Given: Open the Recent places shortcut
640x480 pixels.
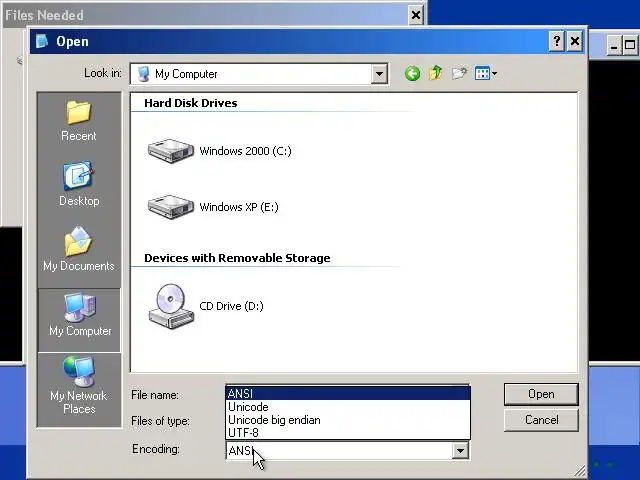Looking at the screenshot, I should tap(79, 121).
